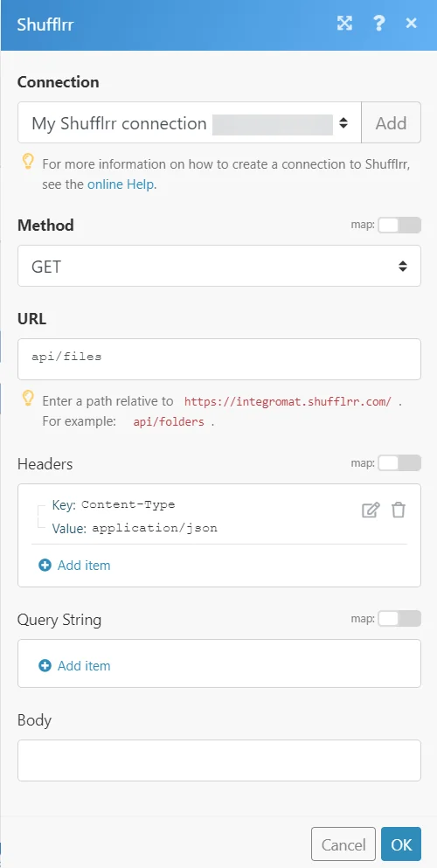The height and width of the screenshot is (868, 437).
Task: Open the help question mark icon
Action: [379, 24]
